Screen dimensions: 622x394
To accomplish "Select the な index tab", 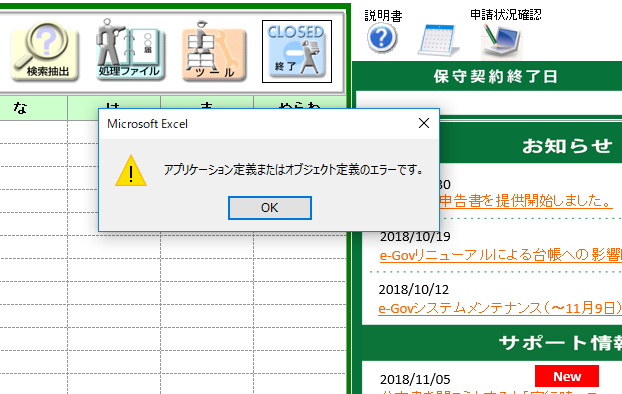I will [x=33, y=108].
